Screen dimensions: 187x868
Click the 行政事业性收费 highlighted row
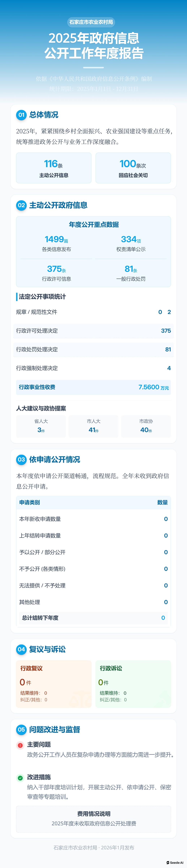click(93, 387)
